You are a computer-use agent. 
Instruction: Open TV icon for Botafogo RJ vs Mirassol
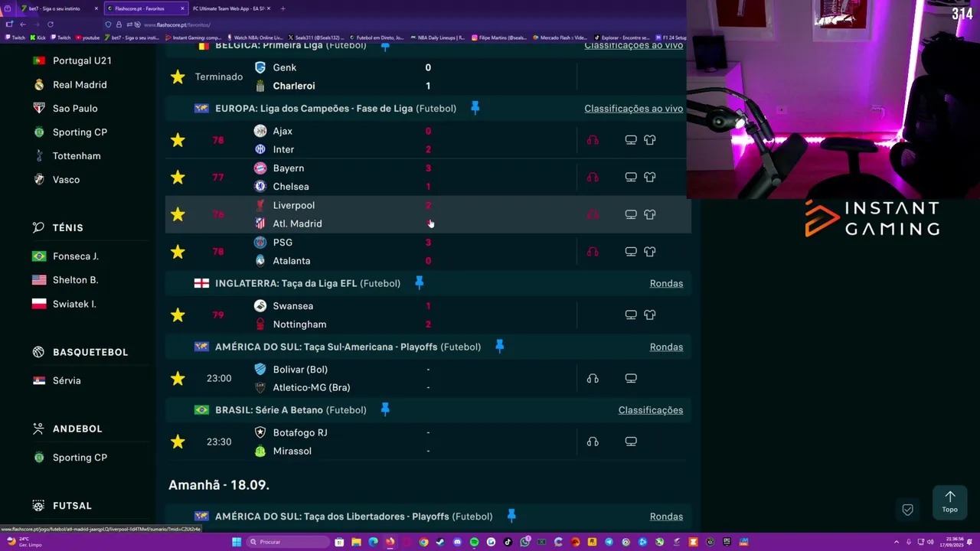631,442
